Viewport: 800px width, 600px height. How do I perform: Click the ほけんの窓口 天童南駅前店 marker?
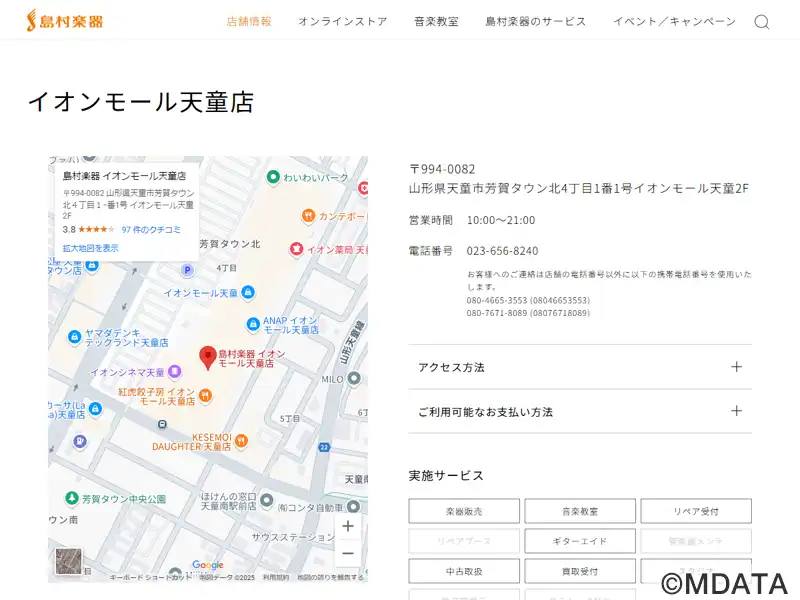(x=267, y=501)
